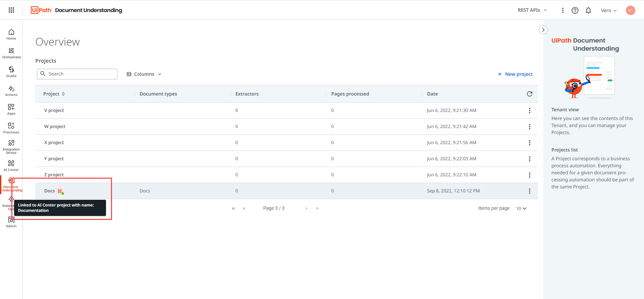
Task: Open options menu for V project
Action: (x=530, y=111)
